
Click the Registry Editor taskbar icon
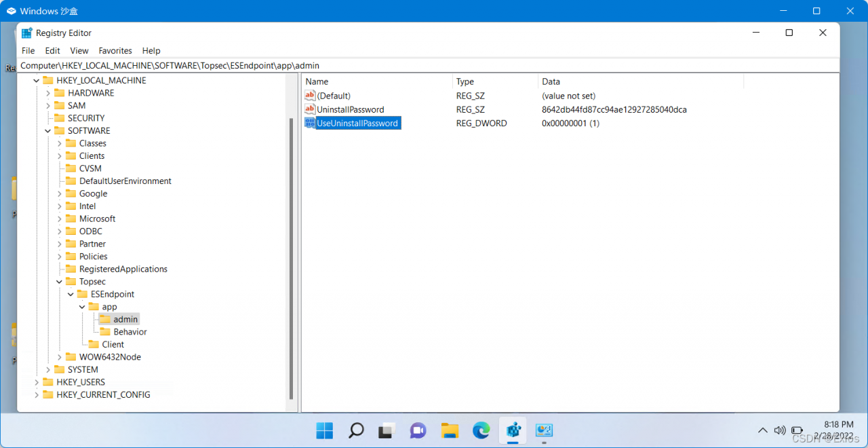[x=513, y=430]
